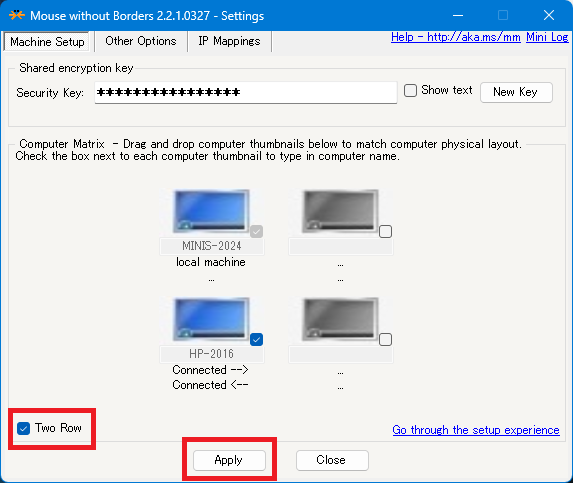Open the IP Mappings tab
This screenshot has width=573, height=483.
click(229, 41)
